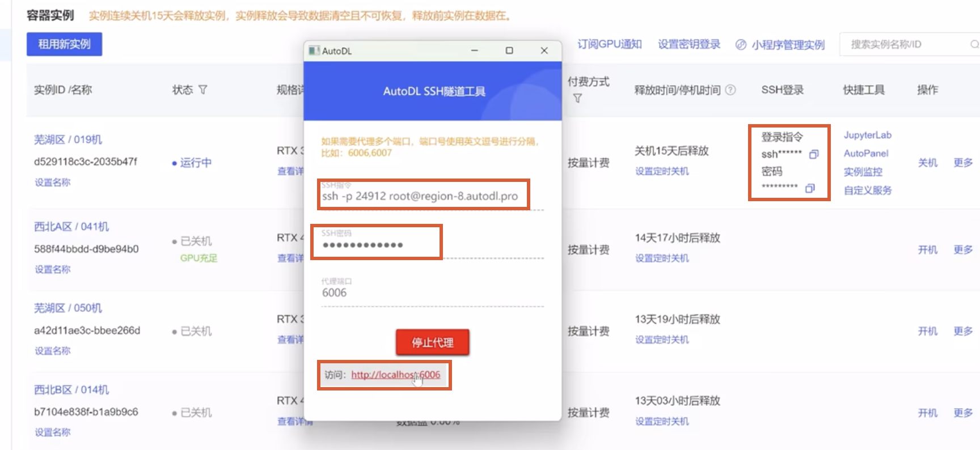980x450 pixels.
Task: Click the SSH登录 column header
Action: [782, 90]
